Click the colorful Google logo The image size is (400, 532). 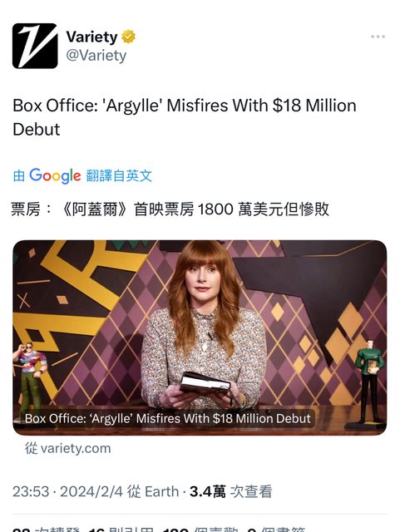point(55,175)
